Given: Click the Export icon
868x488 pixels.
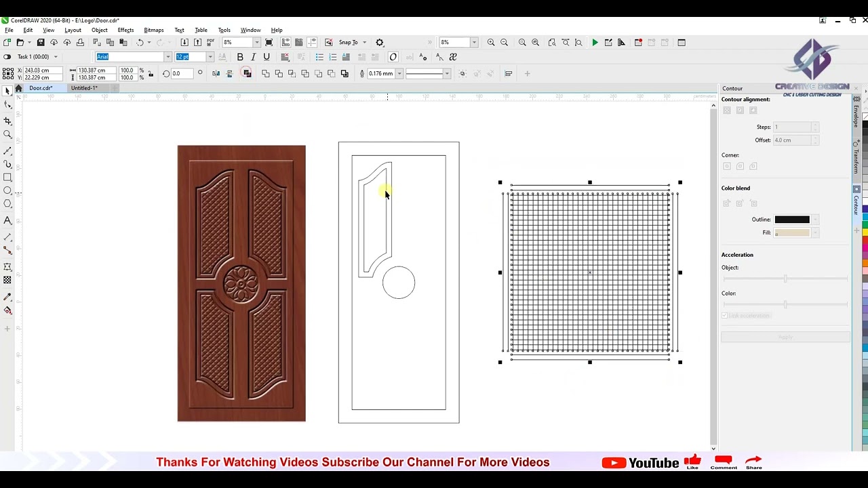Looking at the screenshot, I should click(197, 43).
